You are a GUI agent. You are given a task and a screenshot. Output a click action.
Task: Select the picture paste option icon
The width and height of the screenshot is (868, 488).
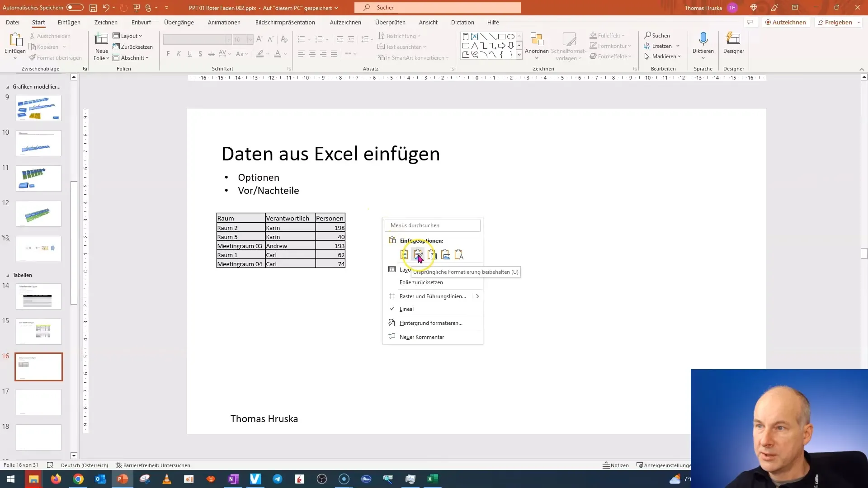pos(446,255)
